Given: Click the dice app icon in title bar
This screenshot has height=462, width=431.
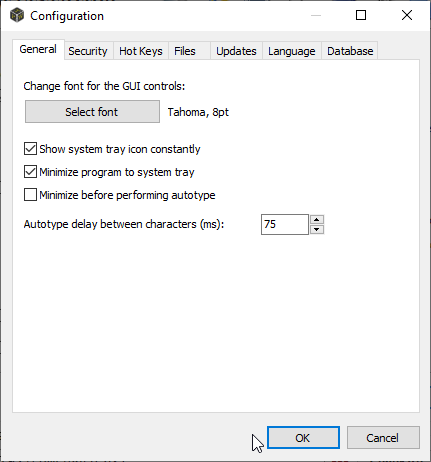Looking at the screenshot, I should 17,15.
